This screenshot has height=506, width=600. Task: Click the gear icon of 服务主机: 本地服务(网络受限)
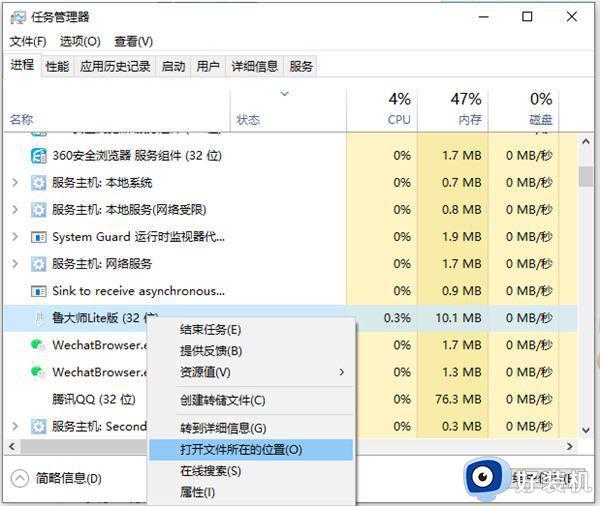pyautogui.click(x=38, y=210)
